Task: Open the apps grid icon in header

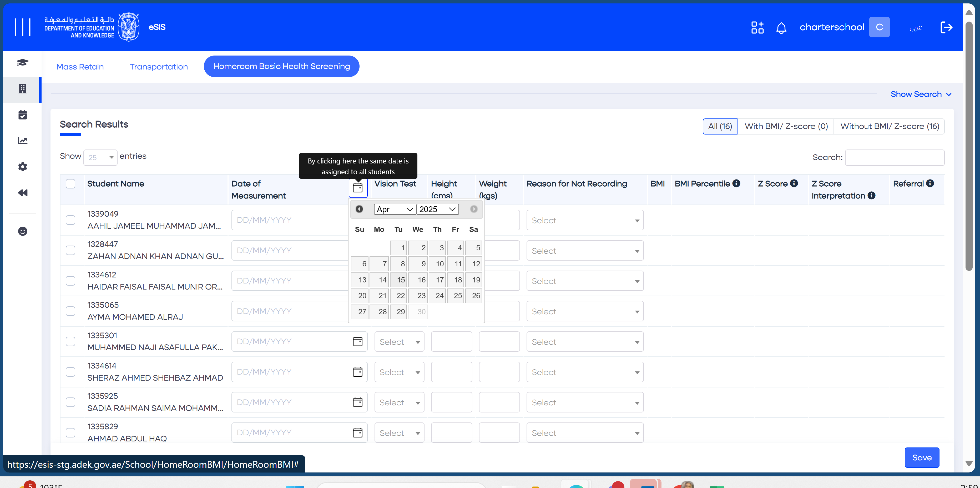Action: pos(757,27)
